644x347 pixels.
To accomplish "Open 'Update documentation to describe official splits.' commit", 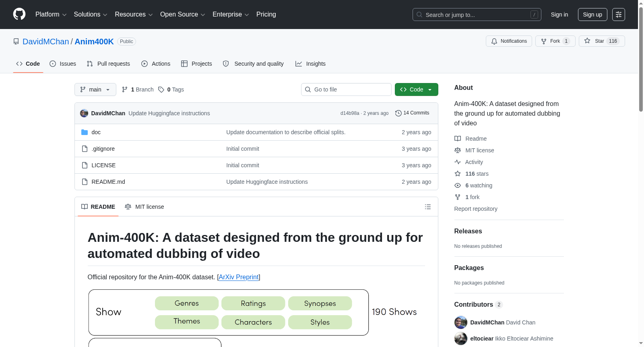I will tap(286, 132).
